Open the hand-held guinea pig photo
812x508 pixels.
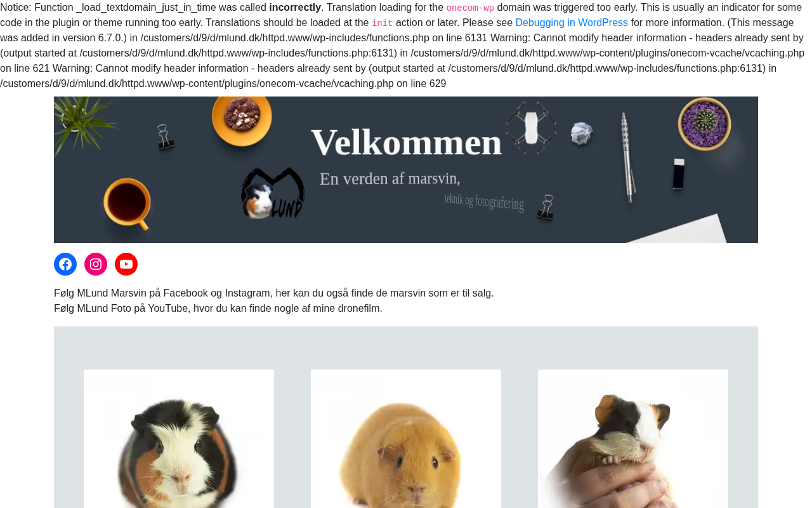click(633, 439)
